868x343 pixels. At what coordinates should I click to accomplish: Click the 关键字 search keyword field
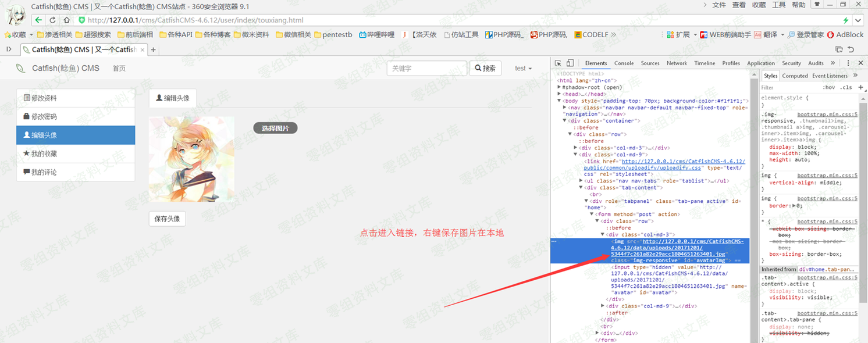[426, 68]
